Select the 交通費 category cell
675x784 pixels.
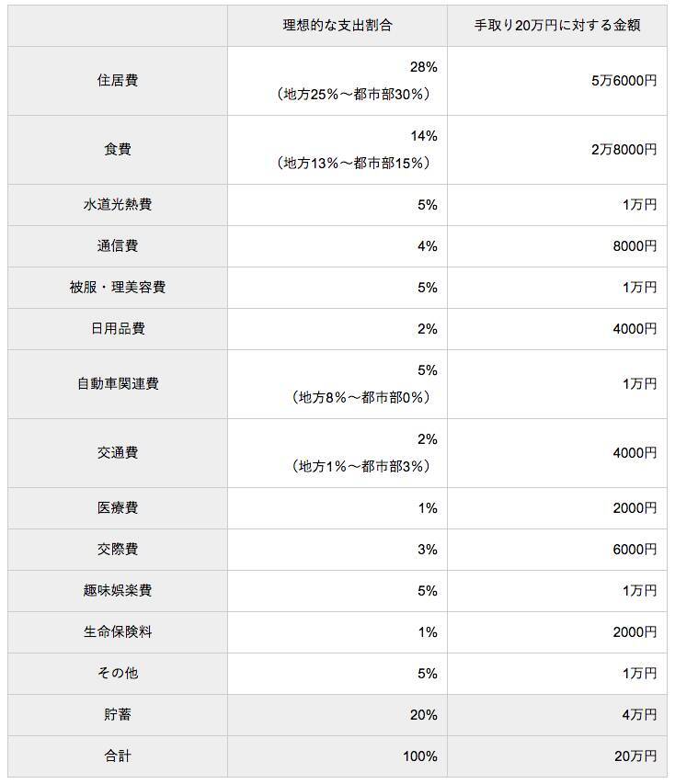coord(118,453)
